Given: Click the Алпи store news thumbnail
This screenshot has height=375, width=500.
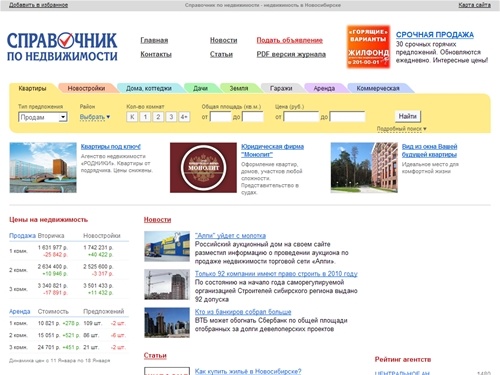Looking at the screenshot, I should (167, 246).
